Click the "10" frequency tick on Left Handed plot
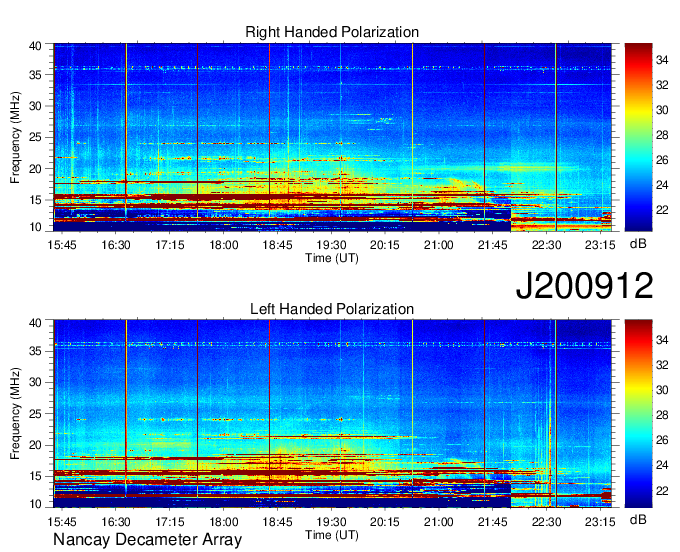Screen dimensions: 680x552 [x=35, y=504]
